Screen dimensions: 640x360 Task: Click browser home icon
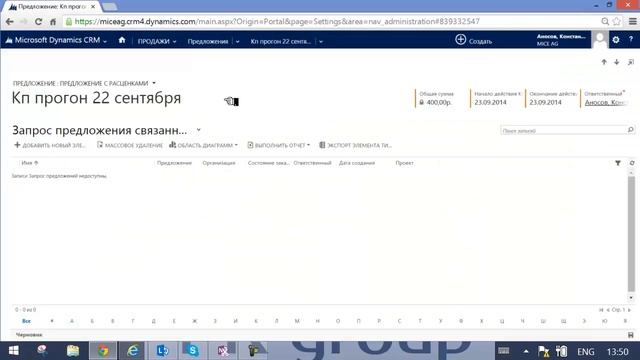coord(53,22)
